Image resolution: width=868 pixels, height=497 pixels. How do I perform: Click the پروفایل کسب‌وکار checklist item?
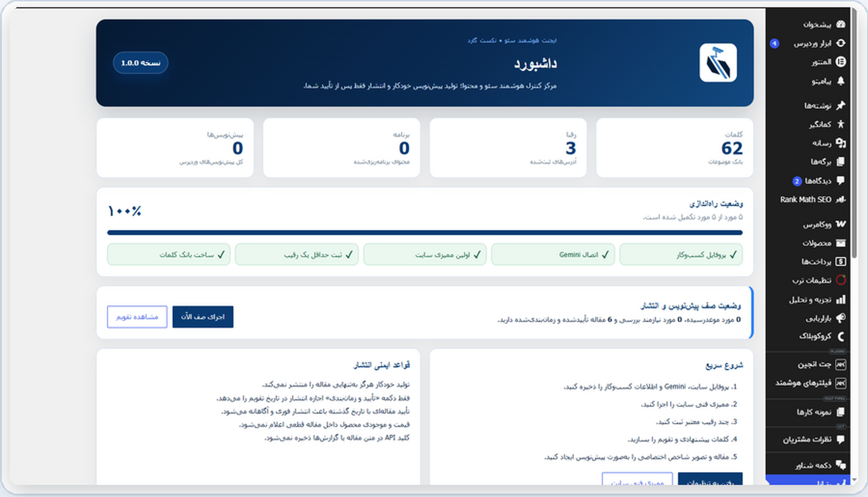click(x=681, y=254)
